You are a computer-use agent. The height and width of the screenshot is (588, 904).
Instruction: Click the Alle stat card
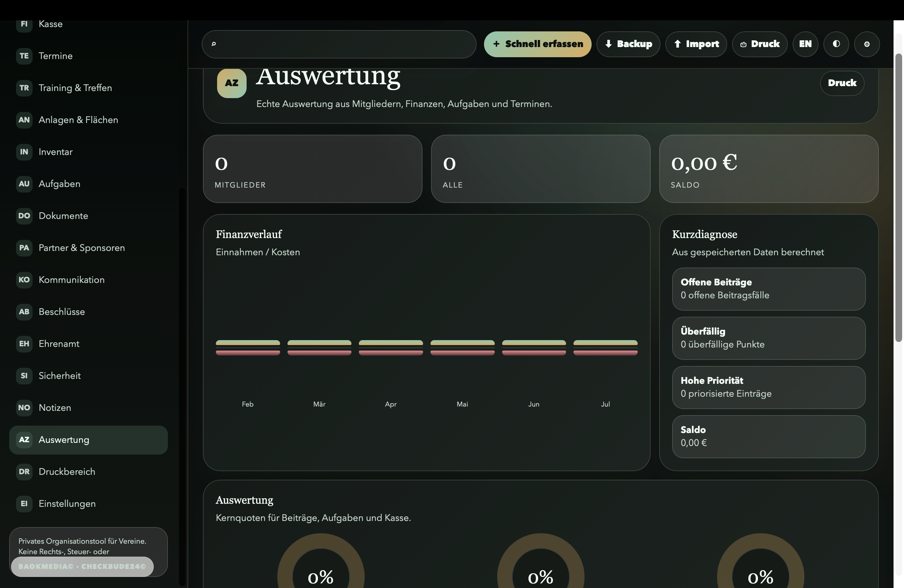pos(541,169)
